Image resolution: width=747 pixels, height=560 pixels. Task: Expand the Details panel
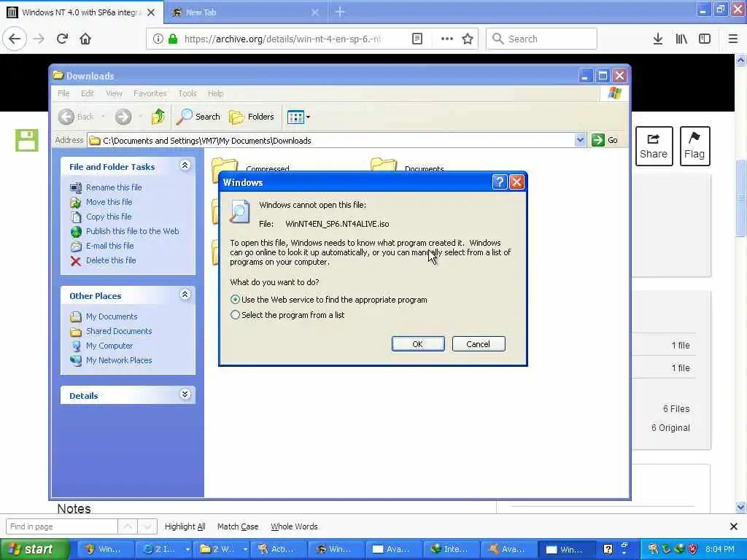coord(185,394)
